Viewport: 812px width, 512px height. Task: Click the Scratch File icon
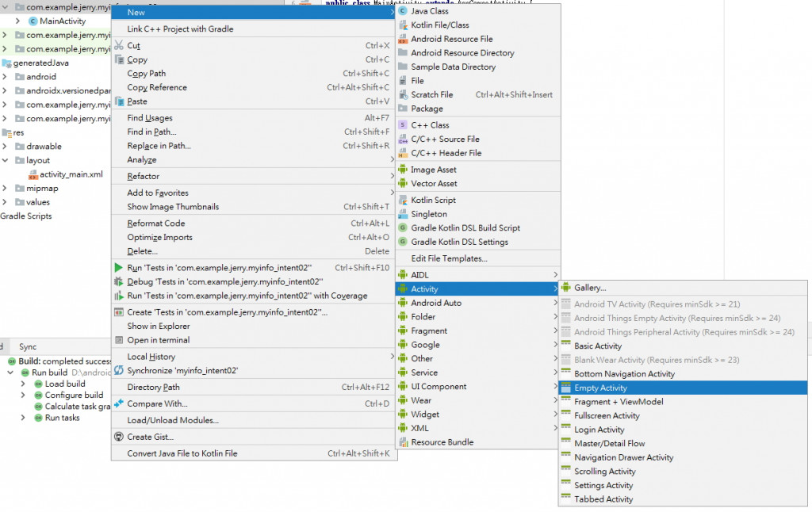pos(403,95)
